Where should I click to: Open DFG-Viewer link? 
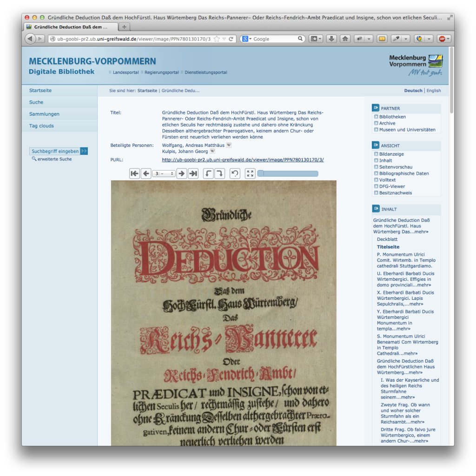click(392, 186)
